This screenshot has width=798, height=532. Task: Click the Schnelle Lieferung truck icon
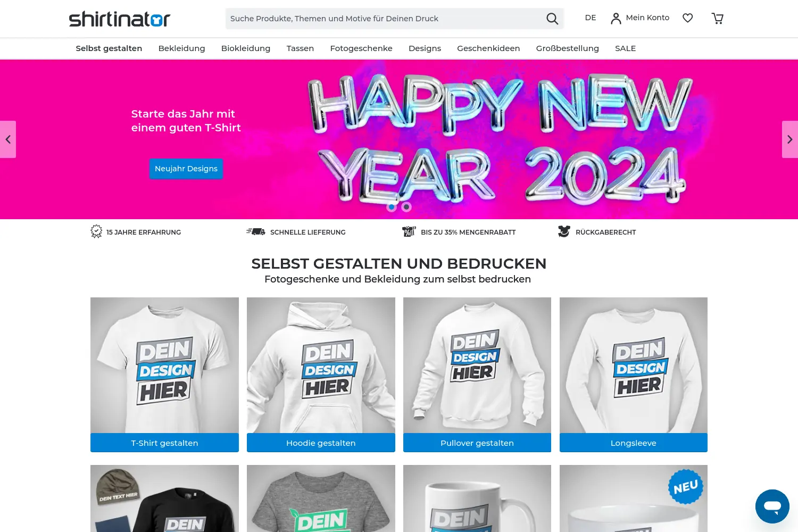click(x=256, y=231)
